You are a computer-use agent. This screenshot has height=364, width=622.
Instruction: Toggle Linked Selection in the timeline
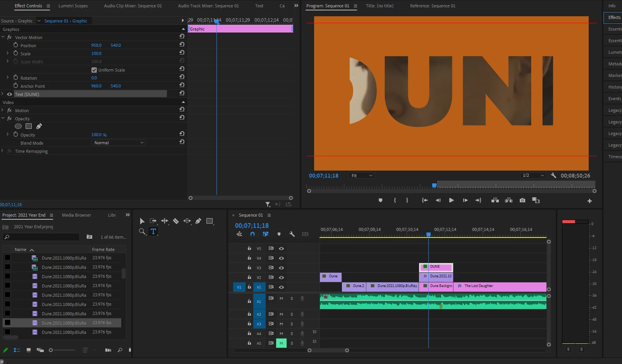266,234
